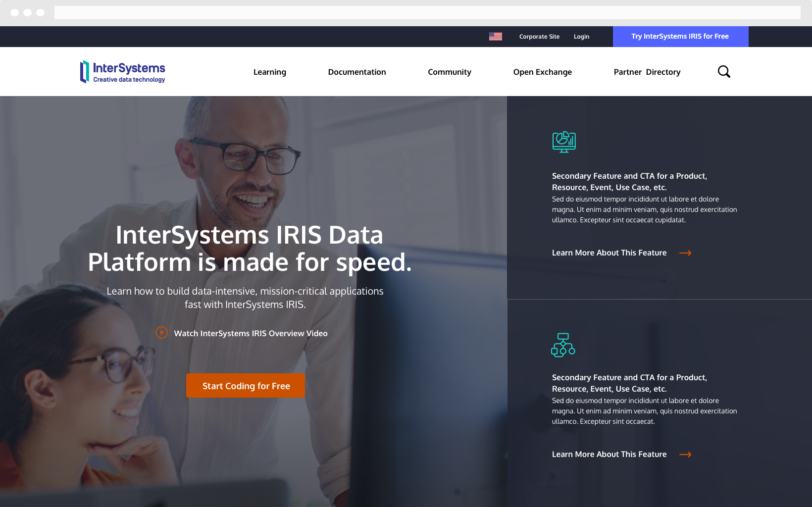812x507 pixels.
Task: Click the Creative data technology tagline
Action: point(129,80)
